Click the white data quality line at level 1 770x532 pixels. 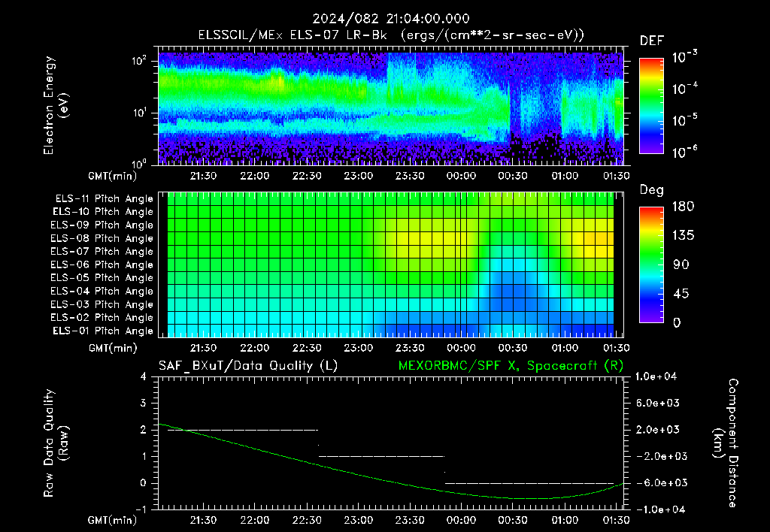pos(381,456)
